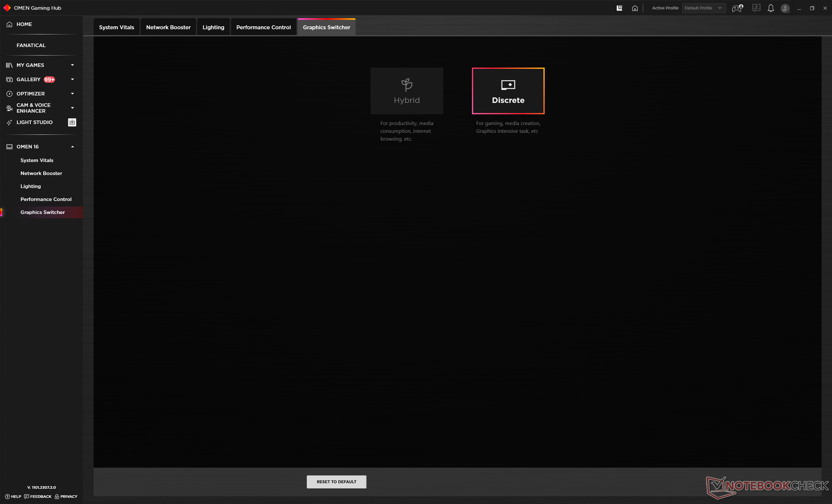Click the OMEN diamond logo

coord(7,8)
